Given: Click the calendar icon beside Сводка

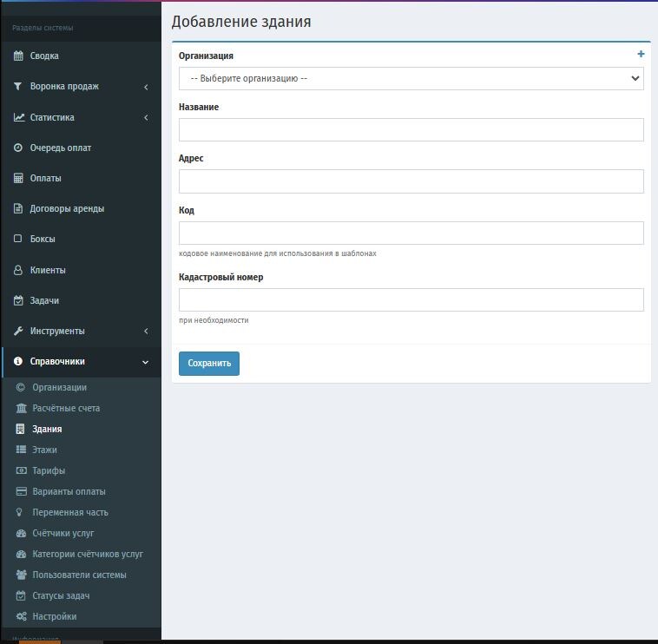Looking at the screenshot, I should [x=18, y=56].
